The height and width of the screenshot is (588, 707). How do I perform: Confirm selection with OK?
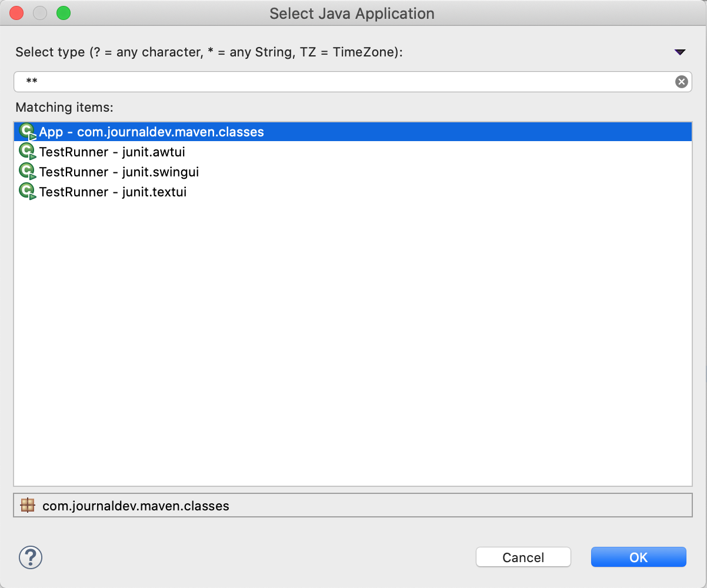[x=638, y=557]
